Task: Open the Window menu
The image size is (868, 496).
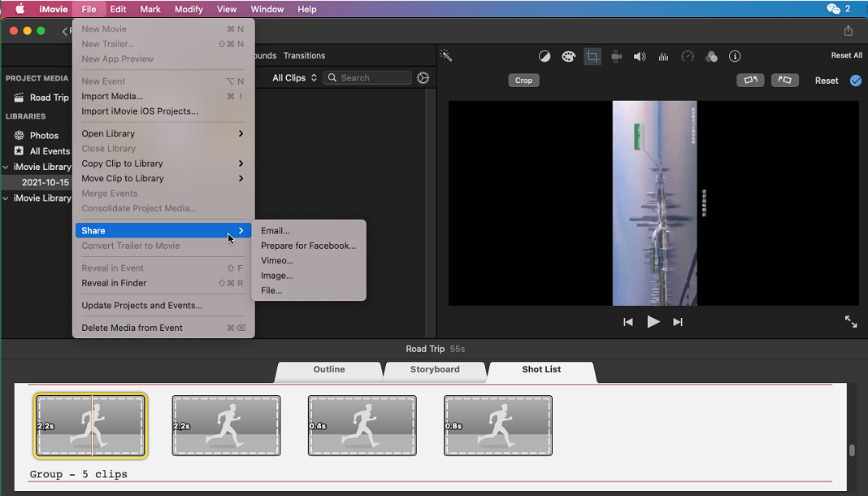Action: click(267, 9)
